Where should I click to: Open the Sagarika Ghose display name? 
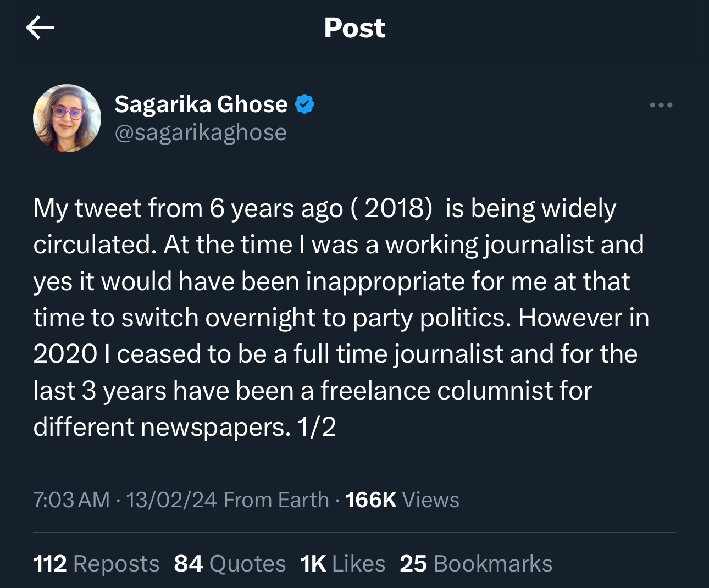[x=201, y=104]
